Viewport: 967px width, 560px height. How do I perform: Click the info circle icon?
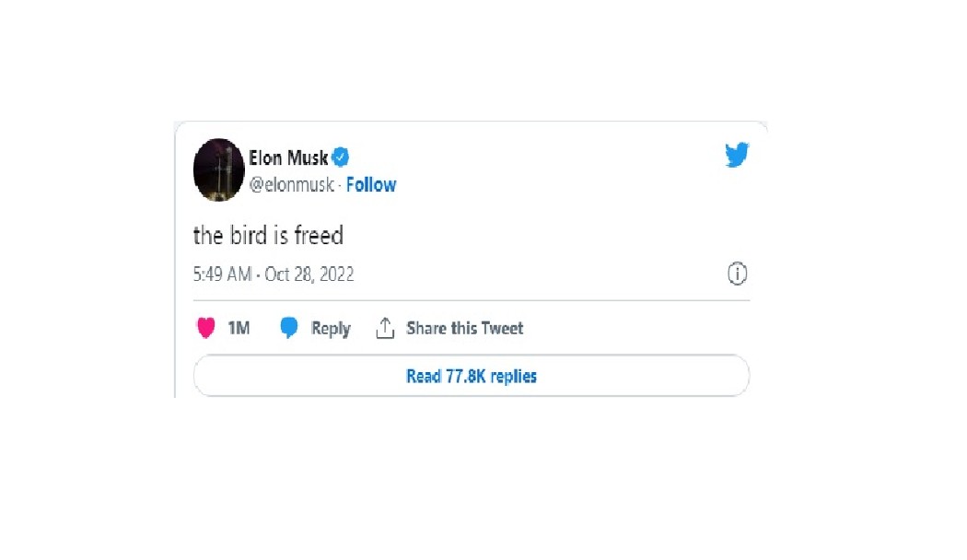(x=737, y=274)
